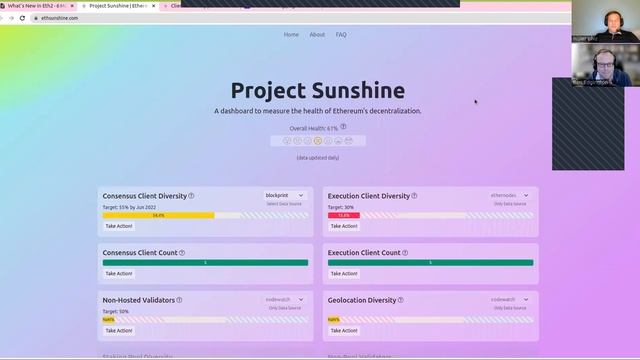
Task: Open the Non-Hosted Validators nodewatch dropdown
Action: (x=284, y=300)
